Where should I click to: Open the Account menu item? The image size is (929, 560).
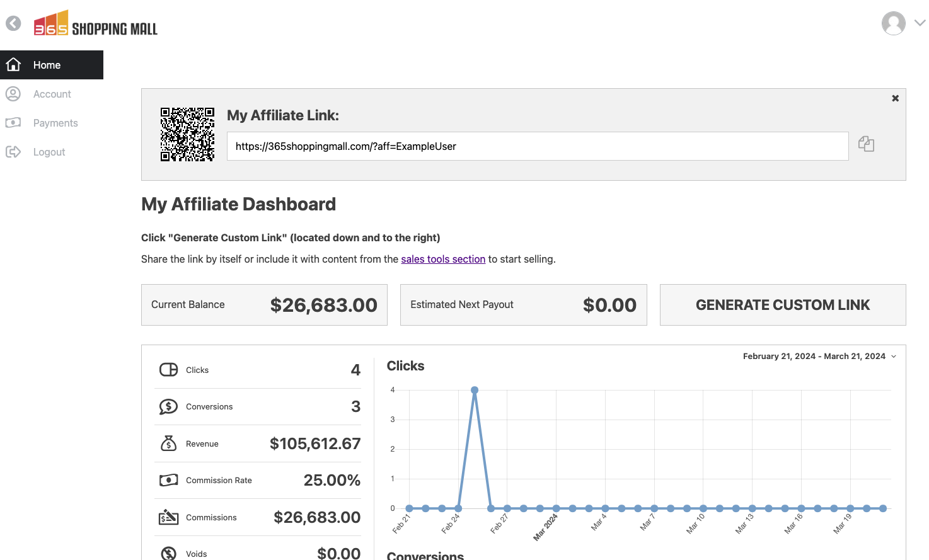tap(52, 94)
